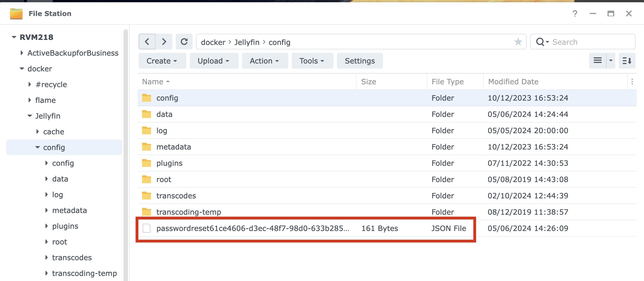Click the sort order icon
This screenshot has height=281, width=644.
627,61
